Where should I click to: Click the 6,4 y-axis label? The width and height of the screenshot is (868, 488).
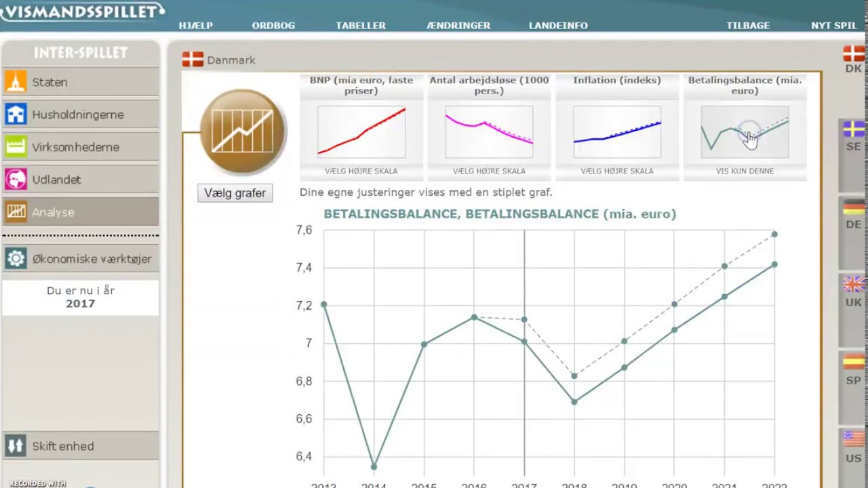coord(304,457)
